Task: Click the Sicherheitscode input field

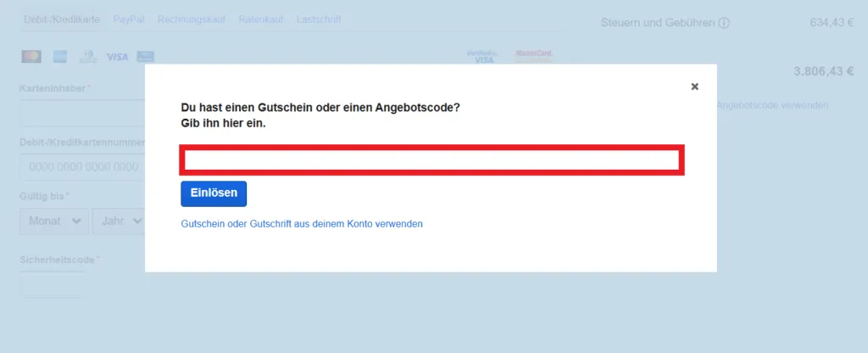Action: click(52, 284)
